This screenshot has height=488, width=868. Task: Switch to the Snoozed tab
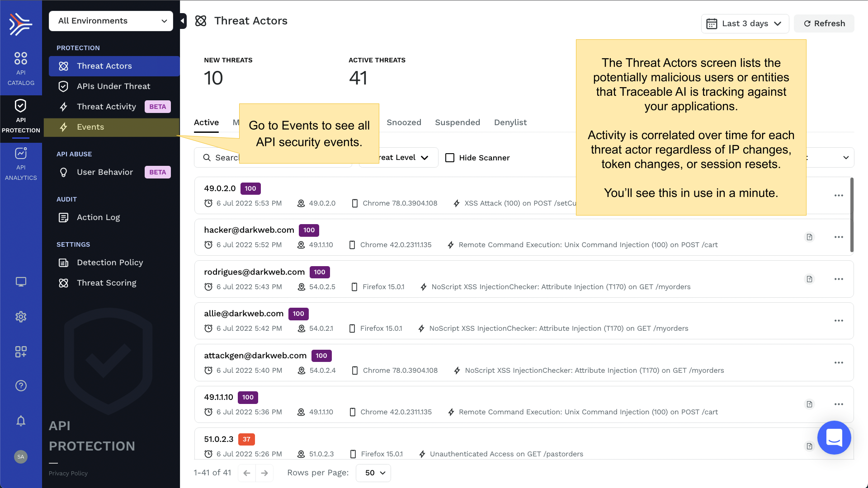point(404,122)
